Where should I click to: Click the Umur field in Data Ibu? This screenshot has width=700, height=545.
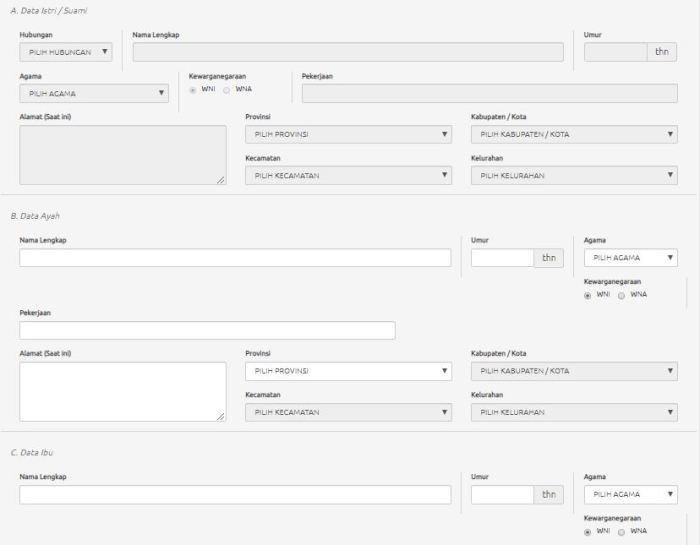click(x=502, y=494)
